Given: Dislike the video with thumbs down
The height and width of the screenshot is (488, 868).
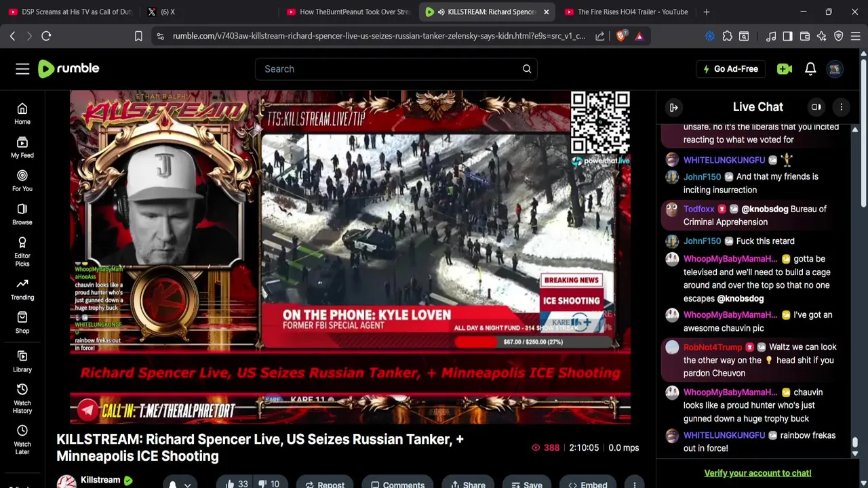Looking at the screenshot, I should click(x=271, y=484).
